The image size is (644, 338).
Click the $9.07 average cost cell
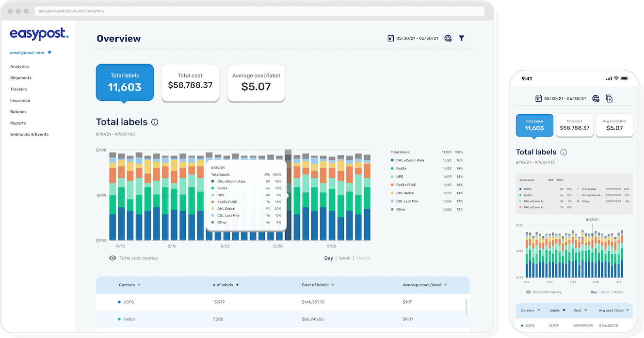pyautogui.click(x=407, y=319)
